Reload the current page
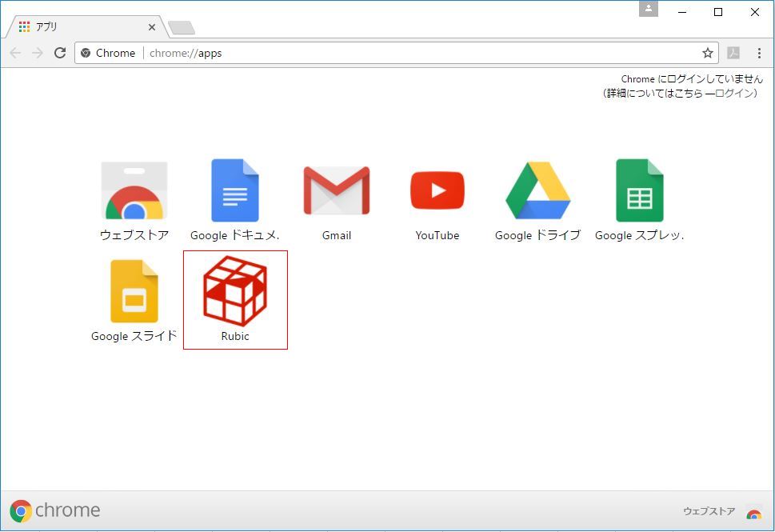Screen dimensions: 775x532 (60, 53)
